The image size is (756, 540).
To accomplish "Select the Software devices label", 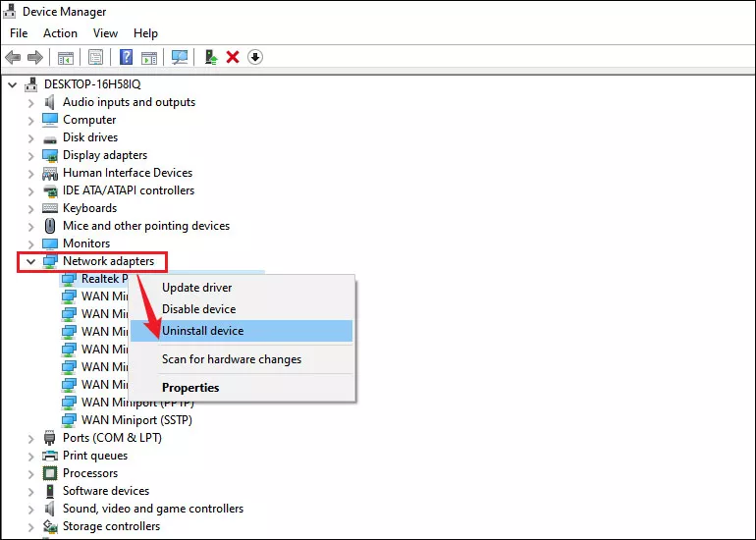I will (106, 491).
